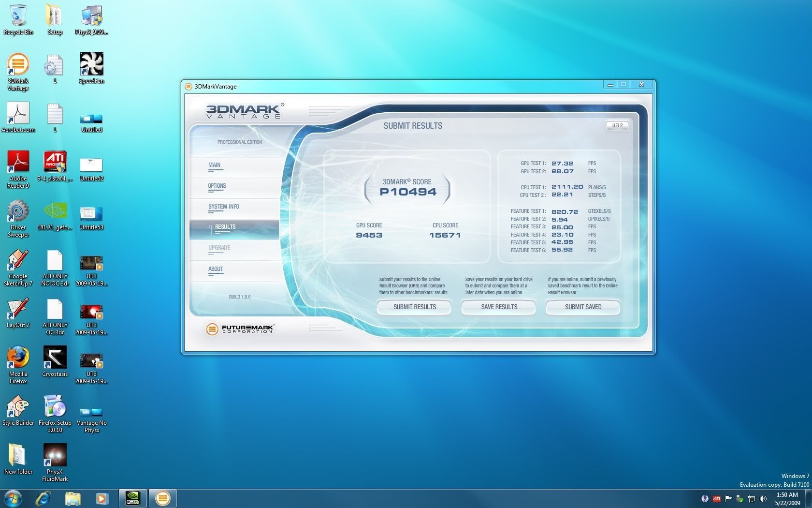Click the Submit Results button
Screen dimensions: 812x508
coord(414,307)
